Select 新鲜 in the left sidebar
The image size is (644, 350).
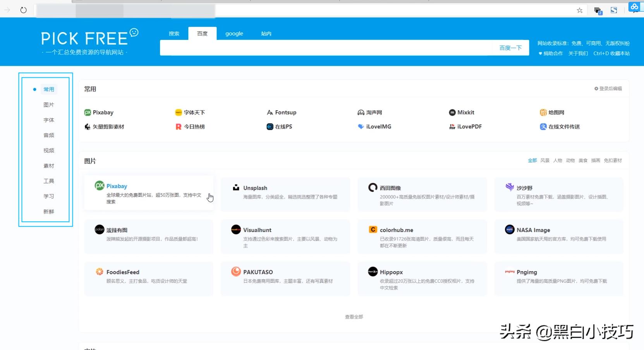tap(49, 212)
